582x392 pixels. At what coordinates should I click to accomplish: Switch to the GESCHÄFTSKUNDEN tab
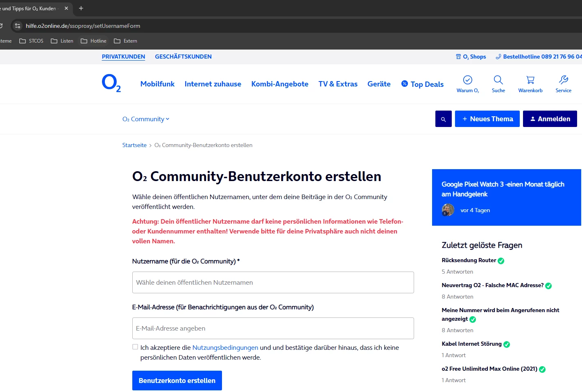183,57
